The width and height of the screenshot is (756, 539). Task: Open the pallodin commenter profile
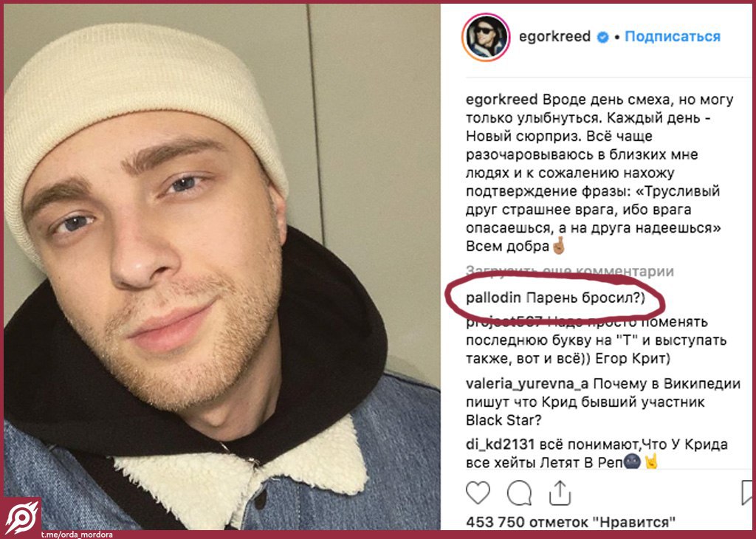[x=493, y=298]
